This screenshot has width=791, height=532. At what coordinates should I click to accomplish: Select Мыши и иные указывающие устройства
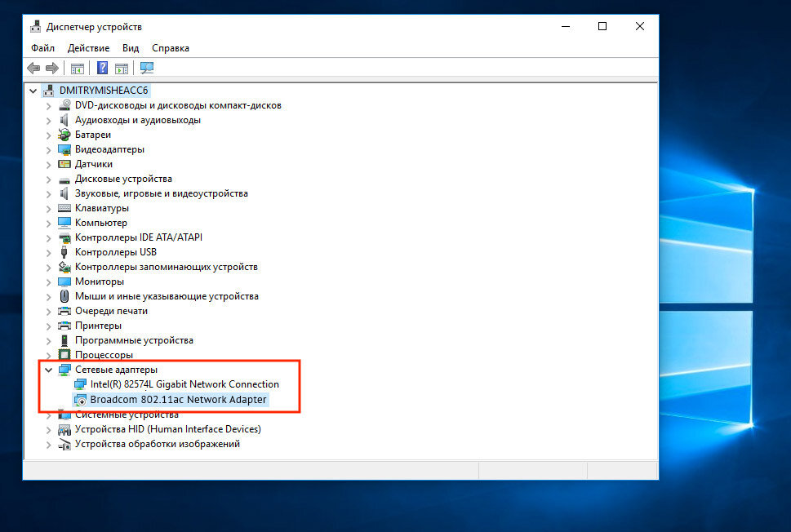(x=167, y=296)
